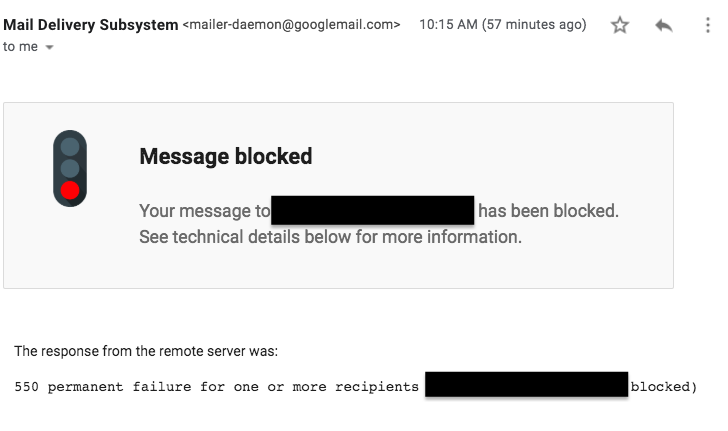Click the redacted recipient in the blocked notice
The image size is (728, 431).
372,211
